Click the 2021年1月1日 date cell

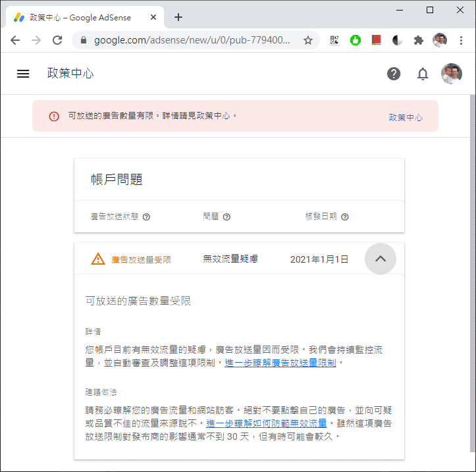pos(319,259)
